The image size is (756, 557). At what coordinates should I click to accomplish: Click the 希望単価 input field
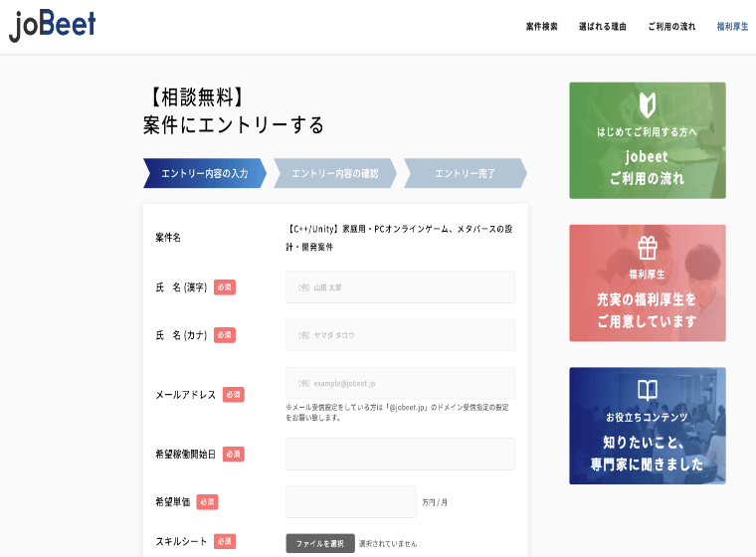[351, 501]
